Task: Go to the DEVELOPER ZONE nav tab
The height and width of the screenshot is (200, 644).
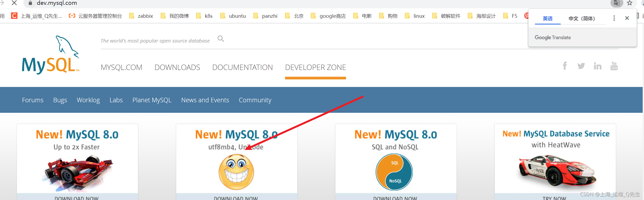Action: pyautogui.click(x=315, y=67)
